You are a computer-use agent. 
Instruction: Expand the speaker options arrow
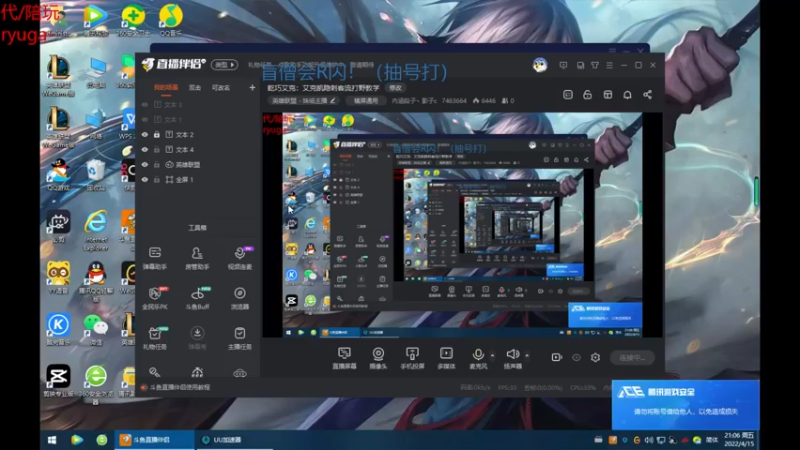(x=527, y=355)
